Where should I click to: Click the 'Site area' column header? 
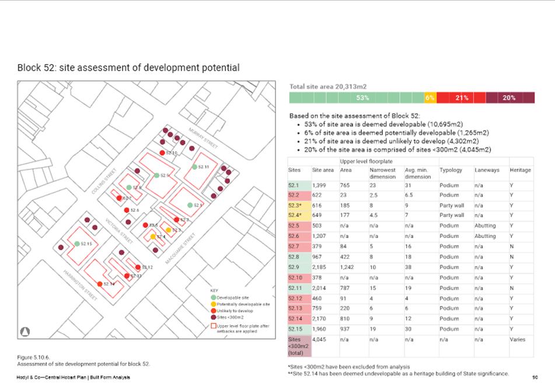pyautogui.click(x=323, y=170)
